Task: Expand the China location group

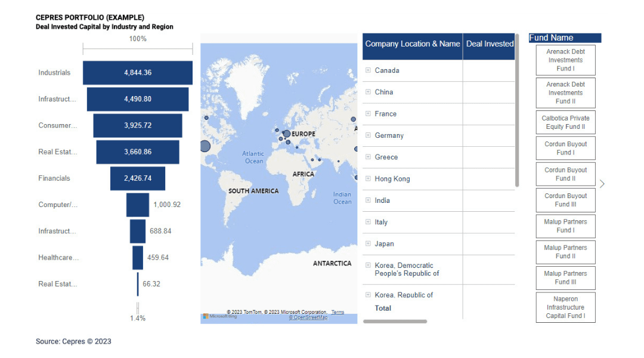Action: [368, 92]
